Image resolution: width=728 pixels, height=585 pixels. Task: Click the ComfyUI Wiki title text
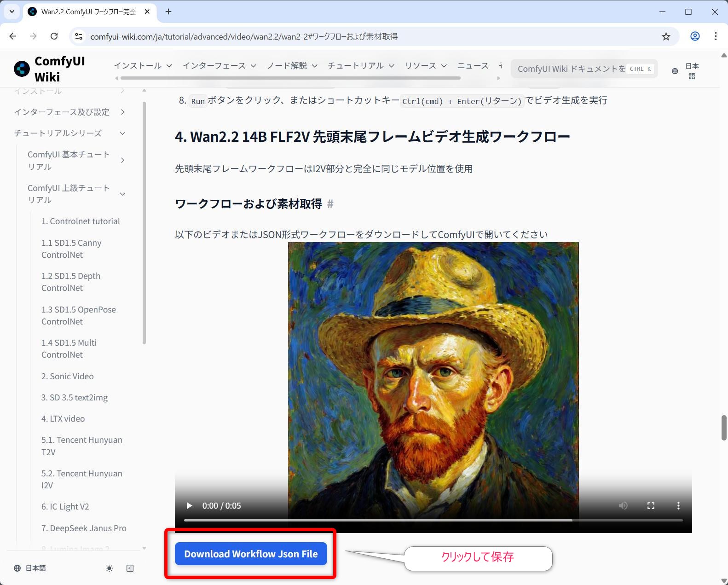[x=60, y=69]
